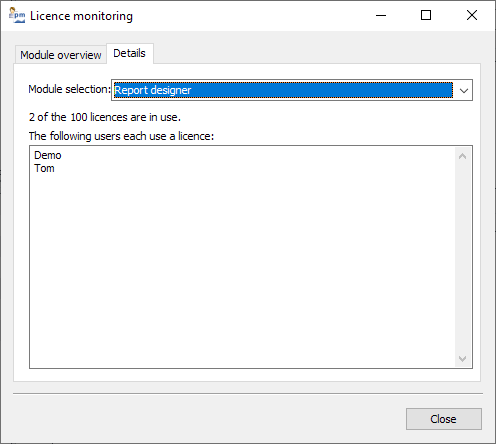Click the user list scrollbar down arrow
Image resolution: width=496 pixels, height=444 pixels.
(x=462, y=358)
